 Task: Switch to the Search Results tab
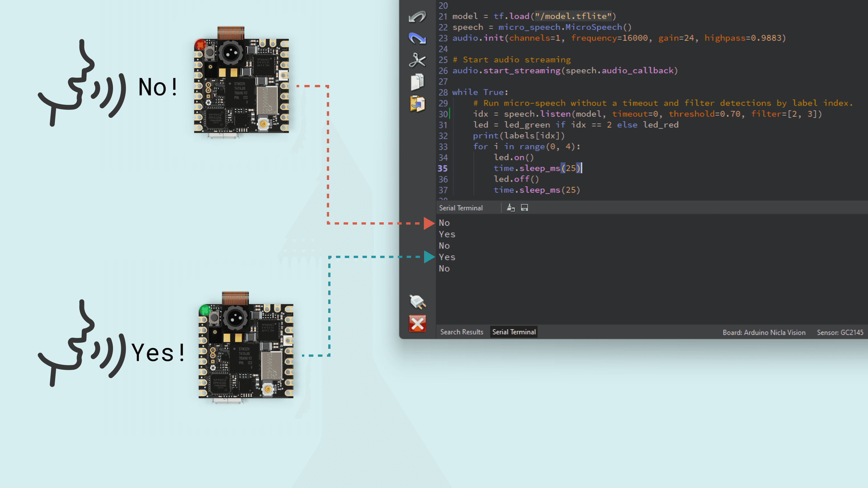coord(461,332)
